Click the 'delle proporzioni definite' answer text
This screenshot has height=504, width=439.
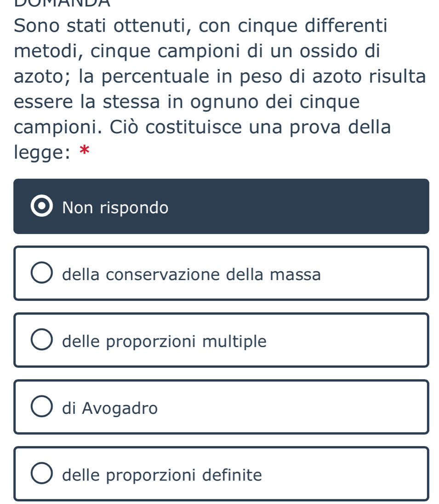click(162, 475)
